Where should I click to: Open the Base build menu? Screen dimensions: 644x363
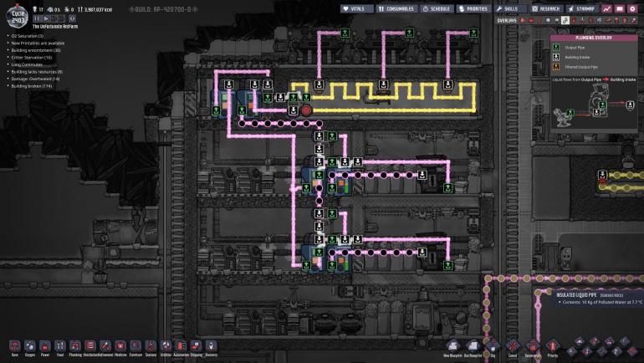coord(15,347)
